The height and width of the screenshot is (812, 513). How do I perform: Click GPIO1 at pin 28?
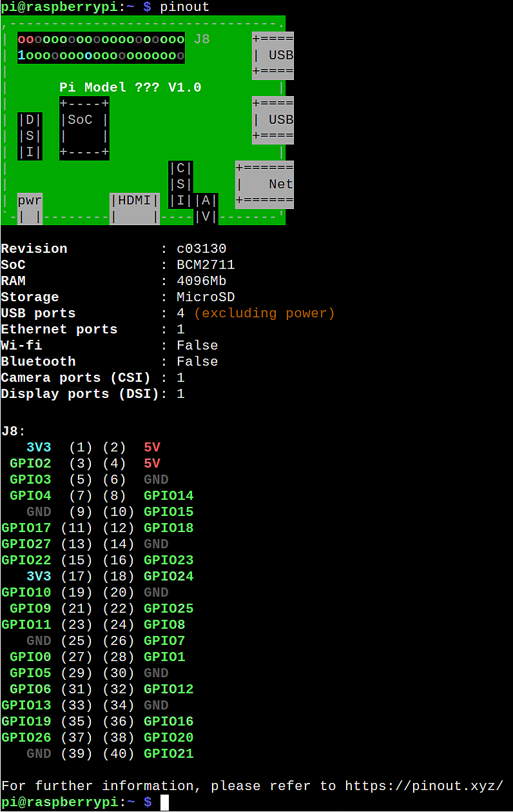coord(164,657)
